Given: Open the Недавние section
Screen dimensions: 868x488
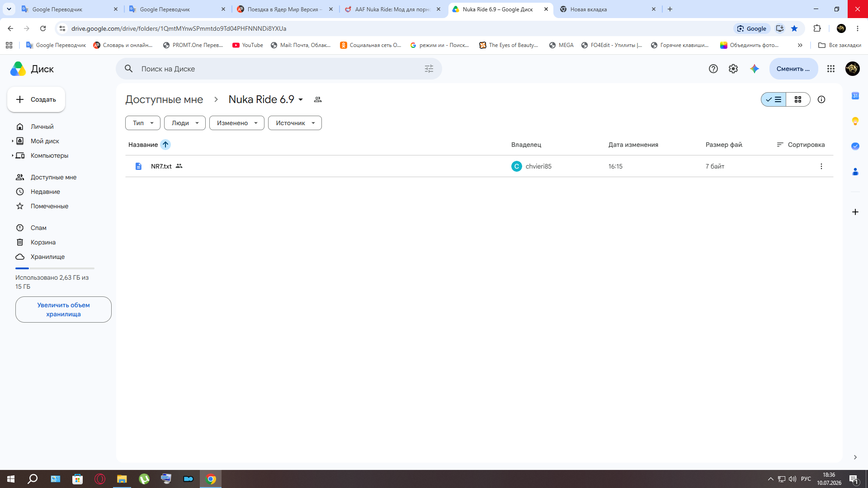Looking at the screenshot, I should pyautogui.click(x=45, y=192).
